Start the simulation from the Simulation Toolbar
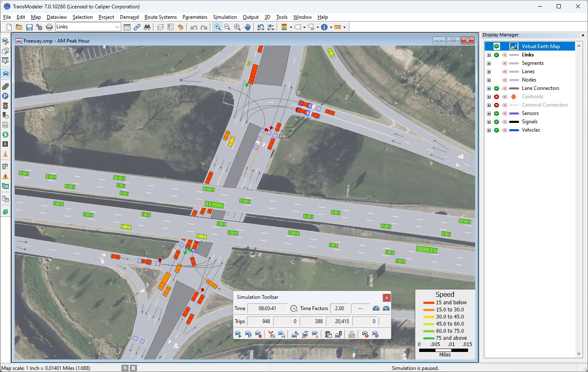The image size is (588, 372). 238,334
